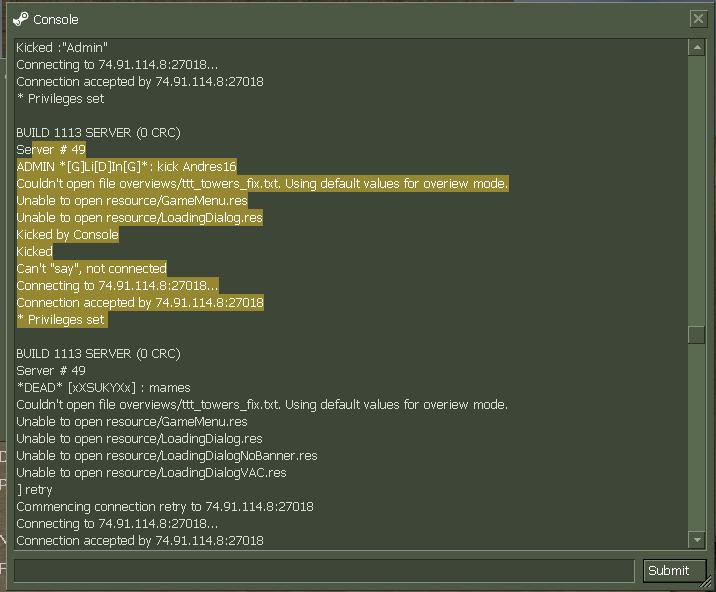Click 'Commencing connection retry' line
Image resolution: width=716 pixels, height=592 pixels.
click(x=165, y=507)
